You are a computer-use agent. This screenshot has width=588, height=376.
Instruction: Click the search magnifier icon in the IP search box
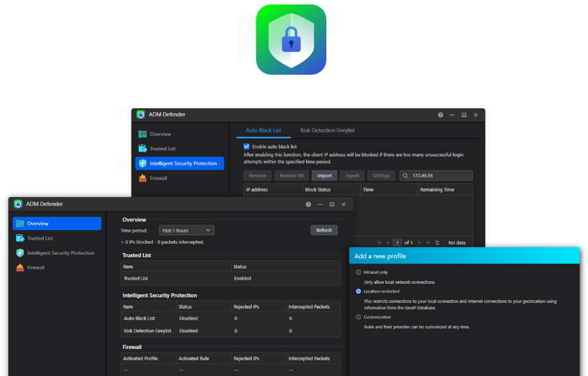pyautogui.click(x=405, y=176)
